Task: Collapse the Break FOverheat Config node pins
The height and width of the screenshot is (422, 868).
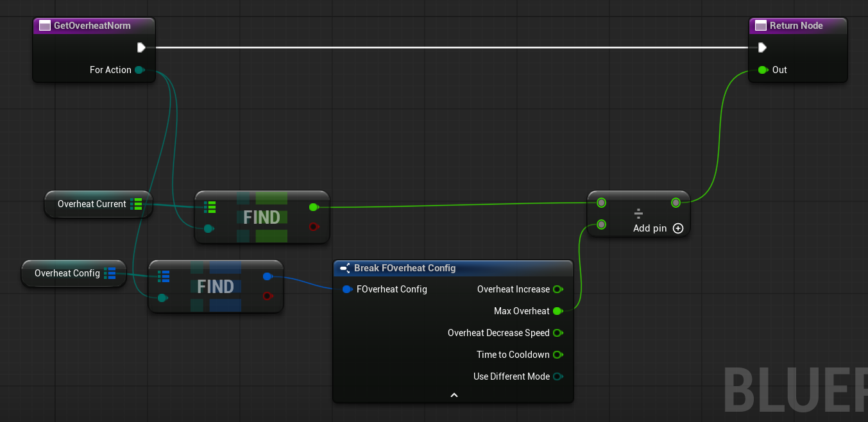Action: tap(454, 395)
